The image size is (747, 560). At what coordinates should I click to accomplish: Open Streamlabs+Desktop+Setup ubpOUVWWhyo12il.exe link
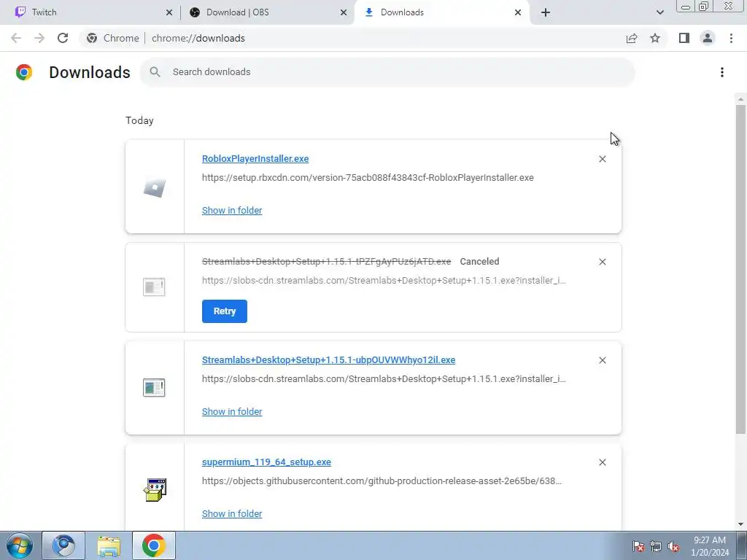coord(329,360)
